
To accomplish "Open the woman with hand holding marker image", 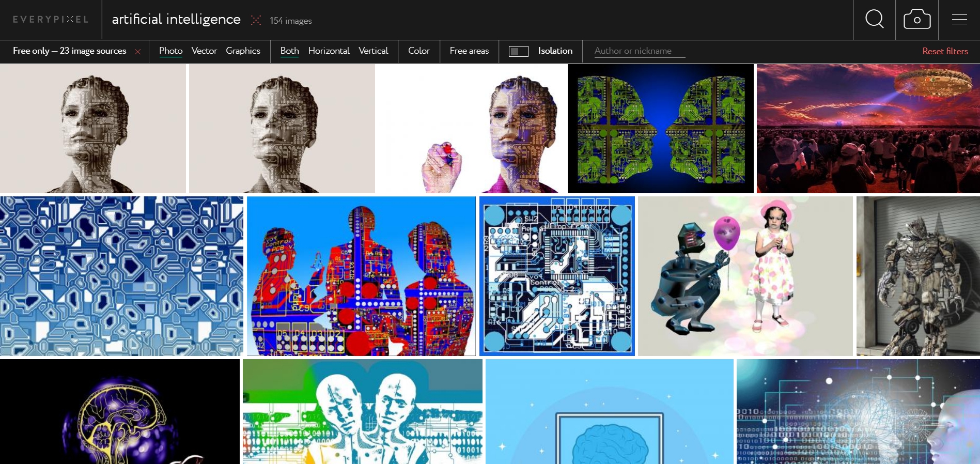I will coord(471,129).
